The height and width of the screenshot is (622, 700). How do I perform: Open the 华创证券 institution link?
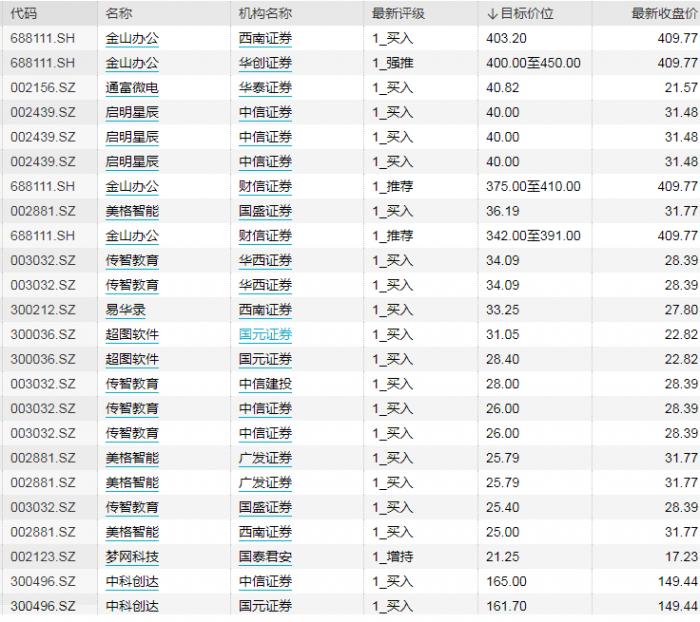click(265, 63)
